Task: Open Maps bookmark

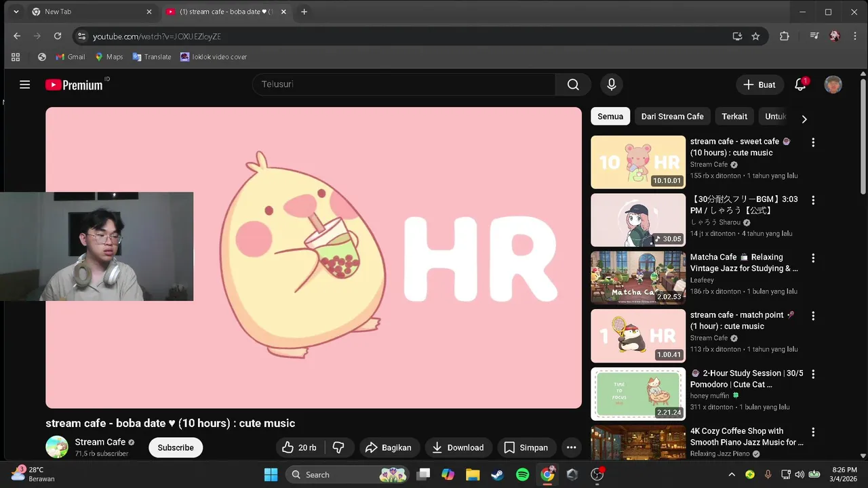Action: (x=109, y=57)
